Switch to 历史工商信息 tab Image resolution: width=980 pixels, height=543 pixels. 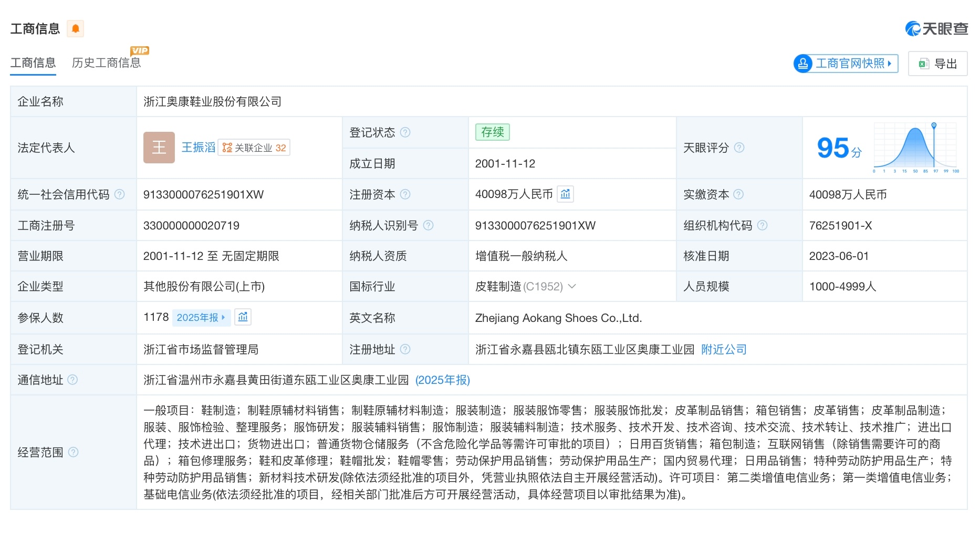107,63
